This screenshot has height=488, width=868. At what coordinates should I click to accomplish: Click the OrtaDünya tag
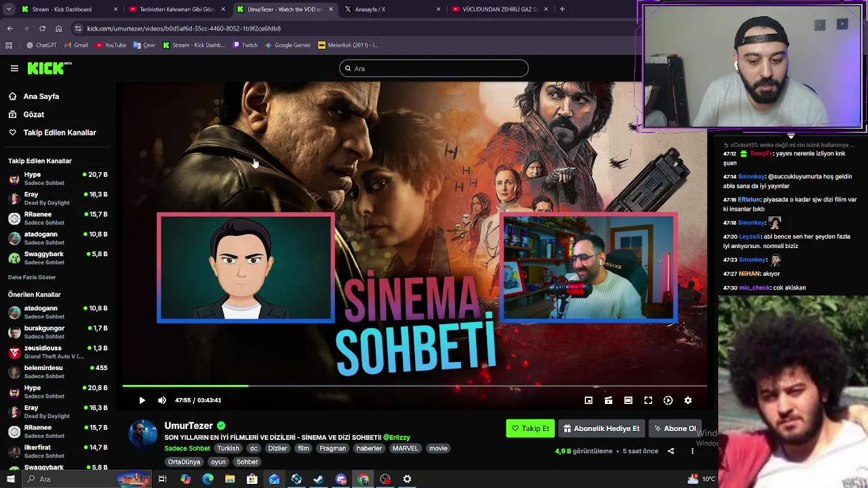(x=184, y=462)
